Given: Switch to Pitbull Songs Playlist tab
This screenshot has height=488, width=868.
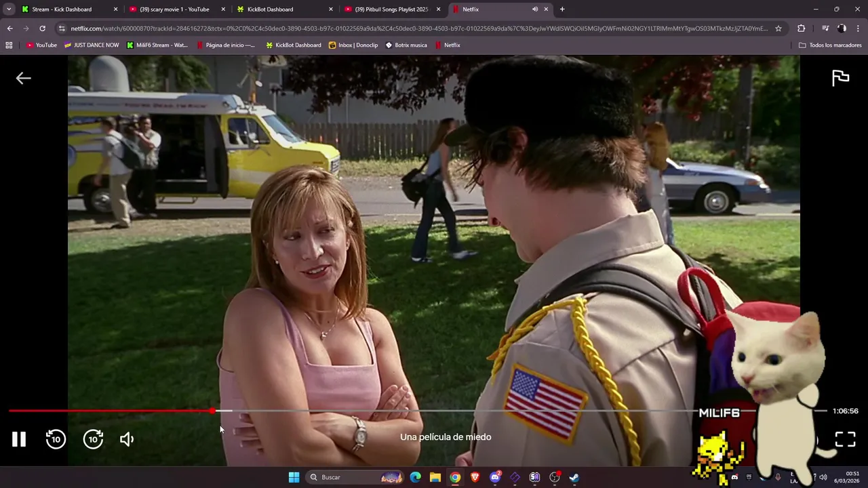Looking at the screenshot, I should click(x=392, y=9).
